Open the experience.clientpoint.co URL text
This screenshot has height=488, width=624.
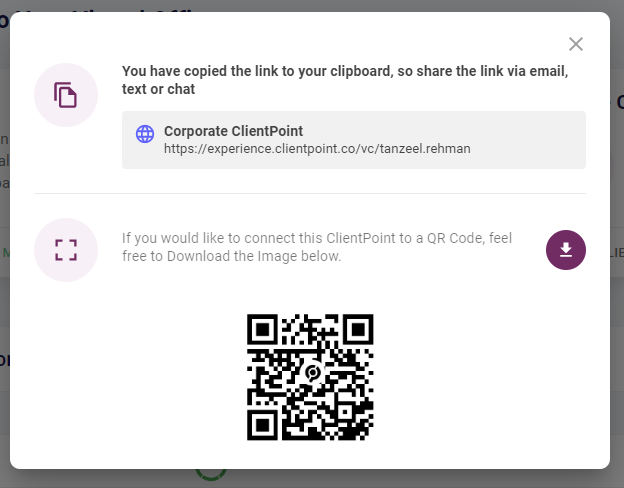(x=317, y=149)
